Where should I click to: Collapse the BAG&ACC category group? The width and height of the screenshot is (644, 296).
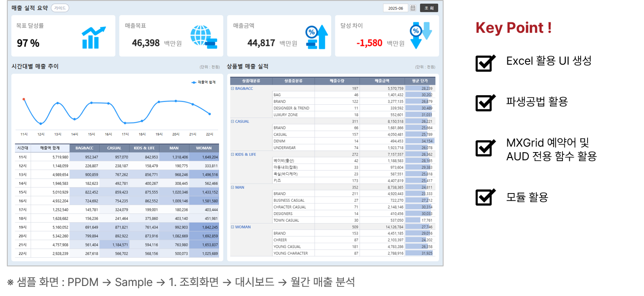coord(232,88)
